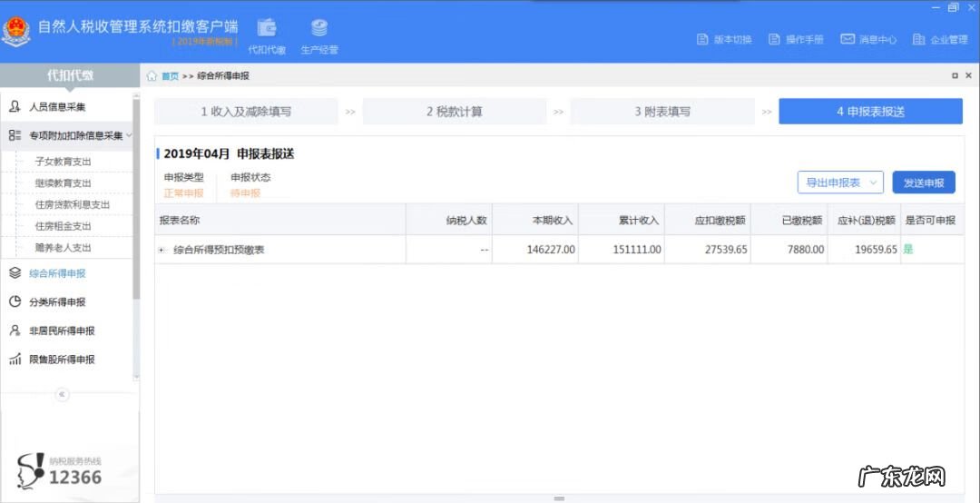Viewport: 980px width, 503px height.
Task: Click the 本期收入 column header
Action: [535, 220]
